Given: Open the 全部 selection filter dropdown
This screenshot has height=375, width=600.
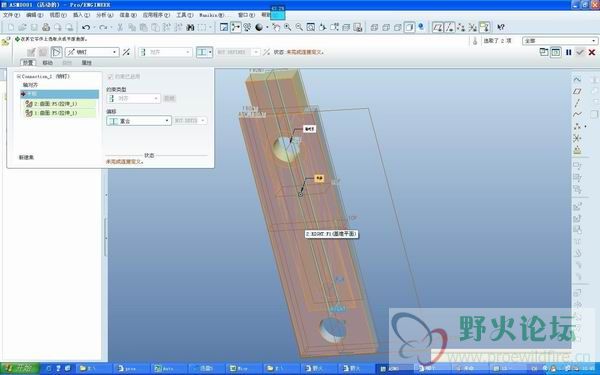Looking at the screenshot, I should (x=559, y=41).
